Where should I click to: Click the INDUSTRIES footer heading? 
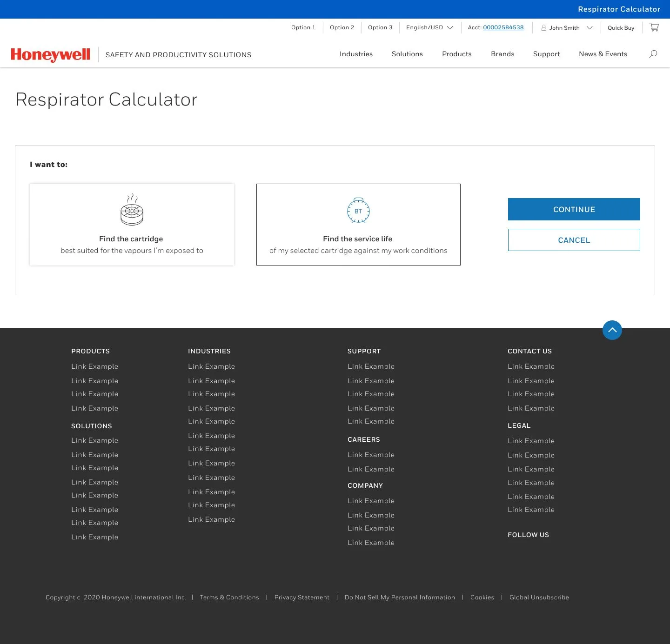pos(209,351)
